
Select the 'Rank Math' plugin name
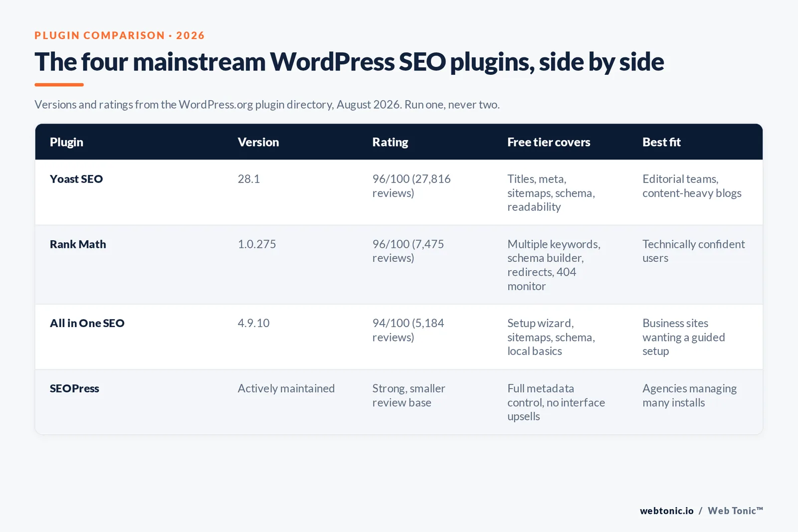(78, 244)
